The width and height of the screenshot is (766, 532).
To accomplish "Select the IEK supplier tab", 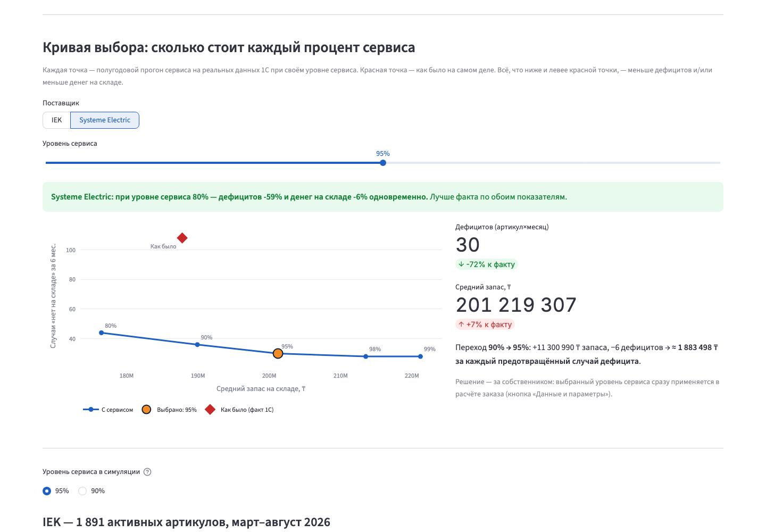I will click(x=56, y=120).
